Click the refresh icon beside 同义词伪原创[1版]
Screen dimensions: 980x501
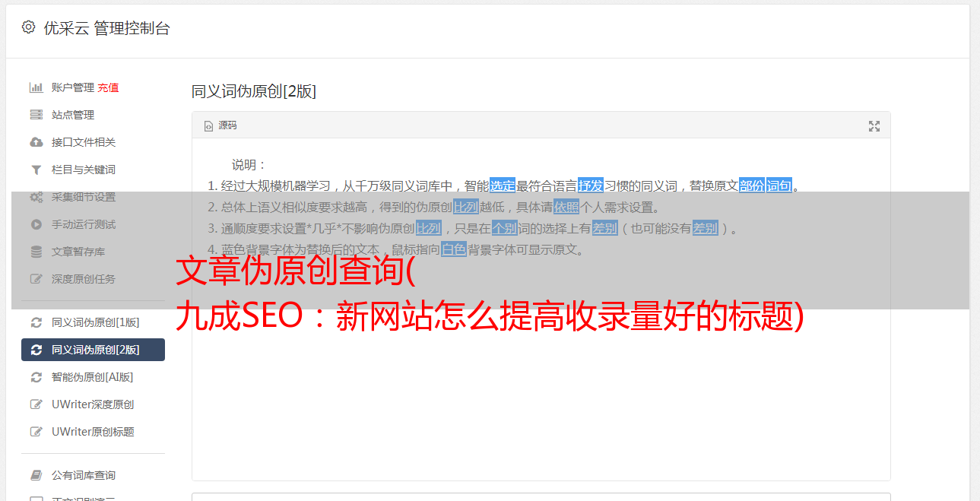tap(36, 322)
